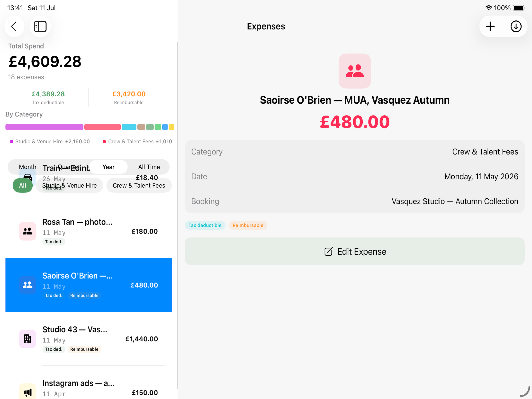Tap the Wi-Fi status icon
This screenshot has height=399, width=532.
[488, 8]
